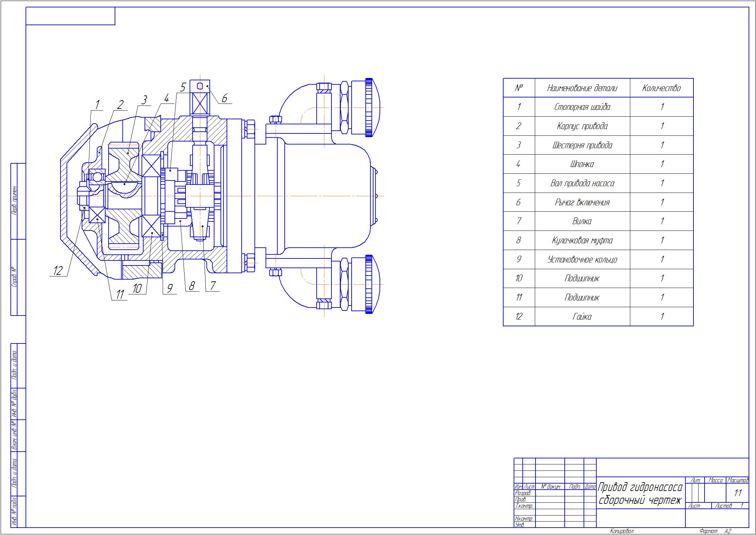Click callout number 4 on the drawing
This screenshot has width=756, height=535.
pyautogui.click(x=166, y=98)
